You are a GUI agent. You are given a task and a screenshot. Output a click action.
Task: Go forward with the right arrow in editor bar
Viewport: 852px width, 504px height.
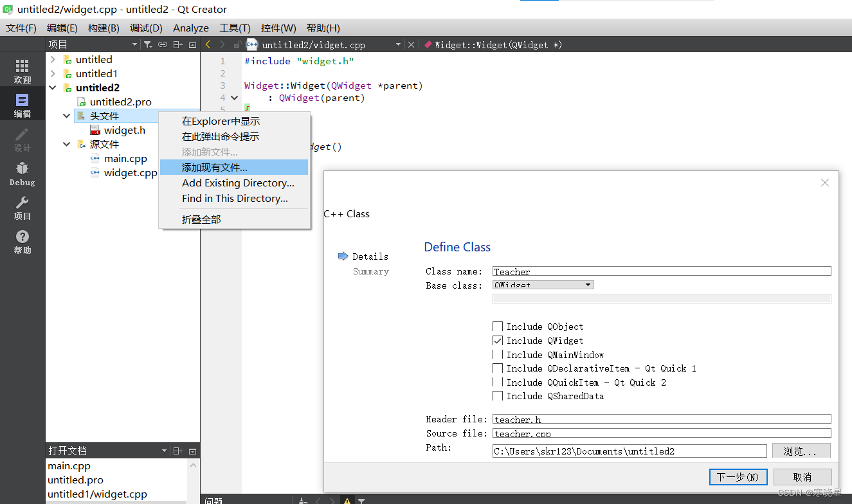[222, 44]
